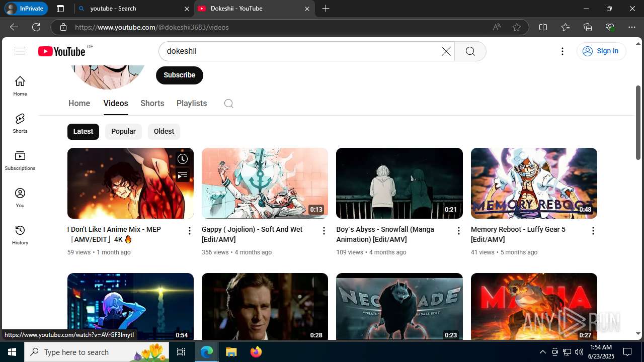Open the Memory Reboot Luffy Gear 5 thumbnail

(534, 183)
